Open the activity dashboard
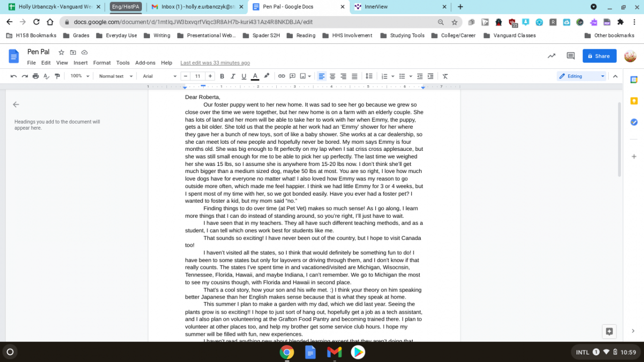The image size is (644, 362). (x=551, y=56)
